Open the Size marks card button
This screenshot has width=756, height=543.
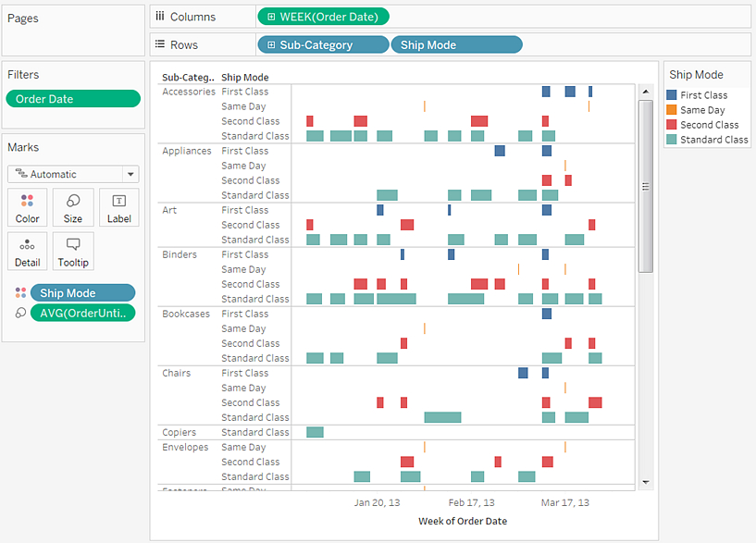tap(73, 207)
